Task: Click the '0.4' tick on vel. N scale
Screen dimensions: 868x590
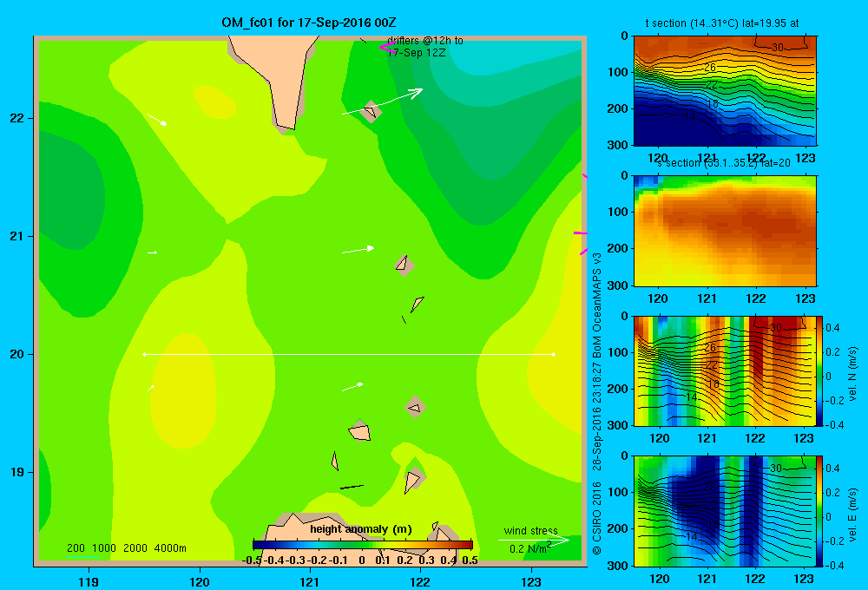Action: (x=832, y=328)
